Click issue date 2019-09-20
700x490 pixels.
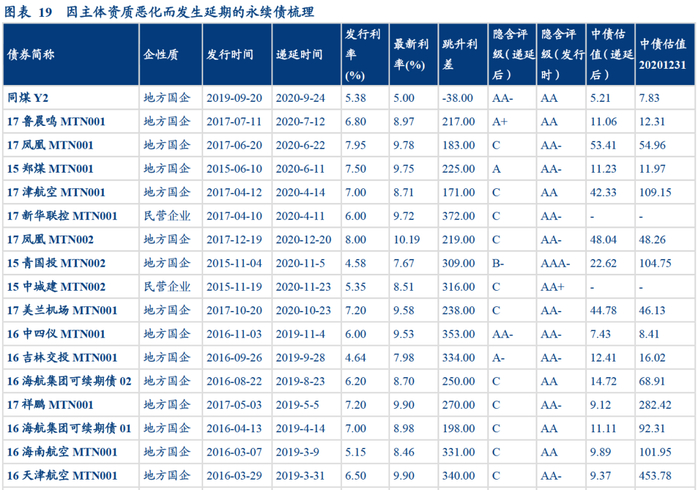[234, 98]
